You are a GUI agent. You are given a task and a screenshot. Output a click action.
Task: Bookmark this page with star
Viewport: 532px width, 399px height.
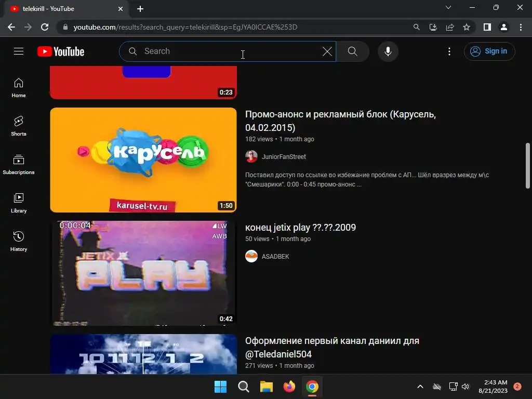pyautogui.click(x=467, y=27)
